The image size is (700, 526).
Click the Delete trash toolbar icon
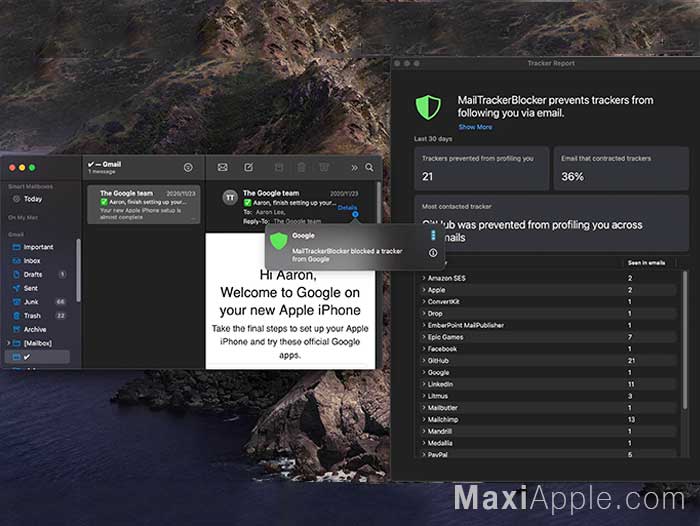click(301, 167)
